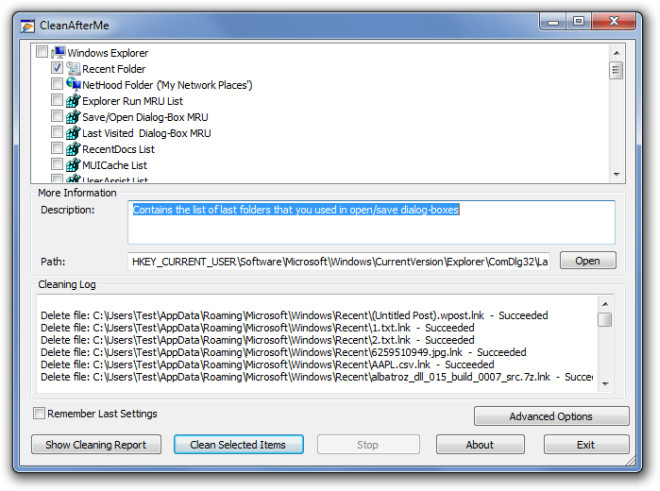The image size is (660, 491).
Task: Click the Path text field
Action: (339, 262)
